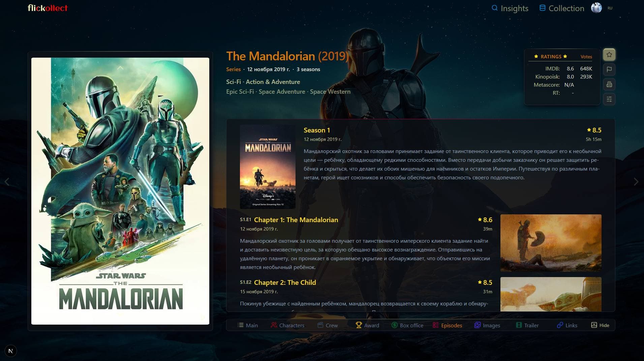Open the Trailer tab
The width and height of the screenshot is (644, 361).
527,325
